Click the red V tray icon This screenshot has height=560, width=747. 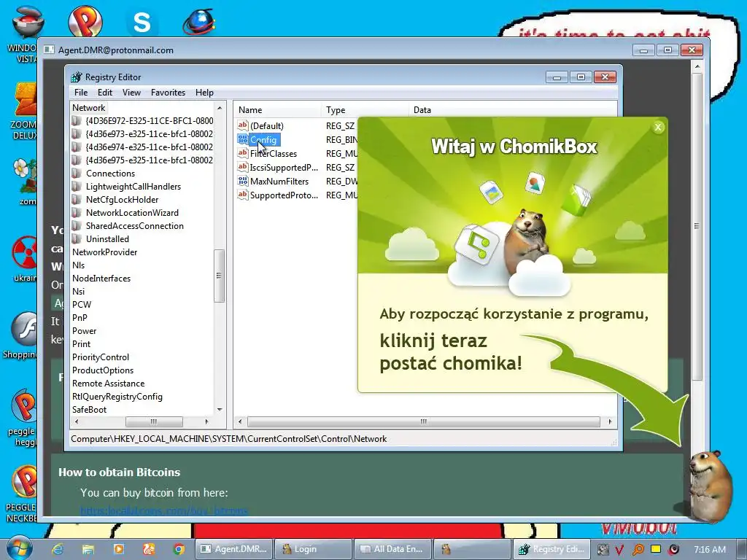point(619,550)
